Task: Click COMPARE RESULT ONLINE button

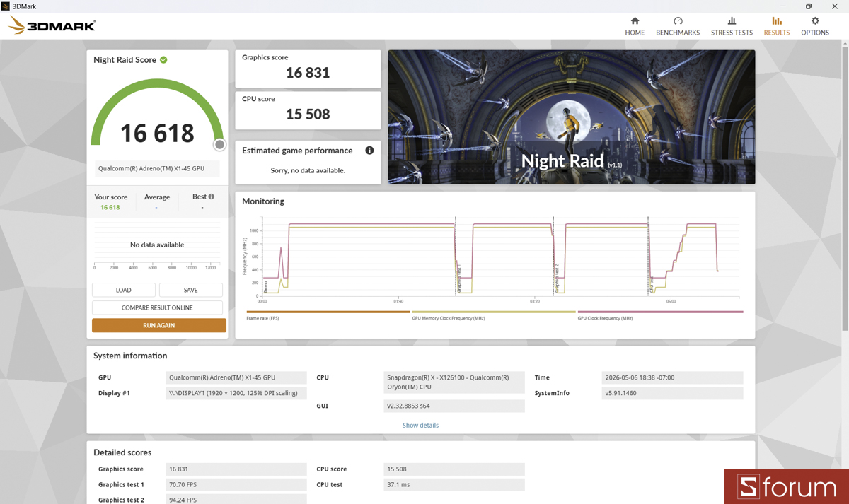Action: 157,307
